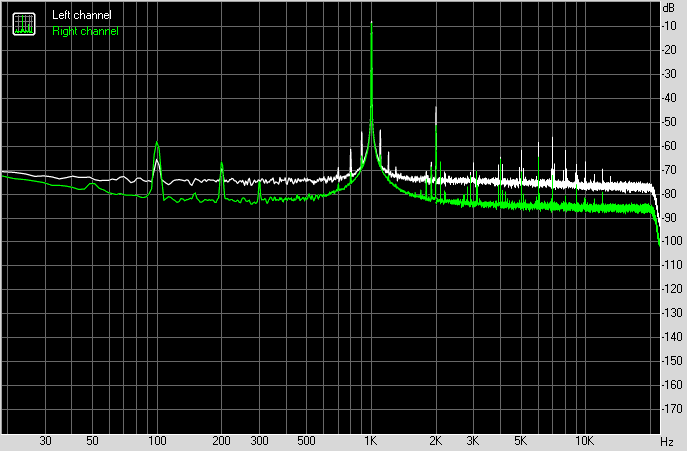This screenshot has height=451, width=687.
Task: Click the 500 frequency axis label
Action: [306, 440]
